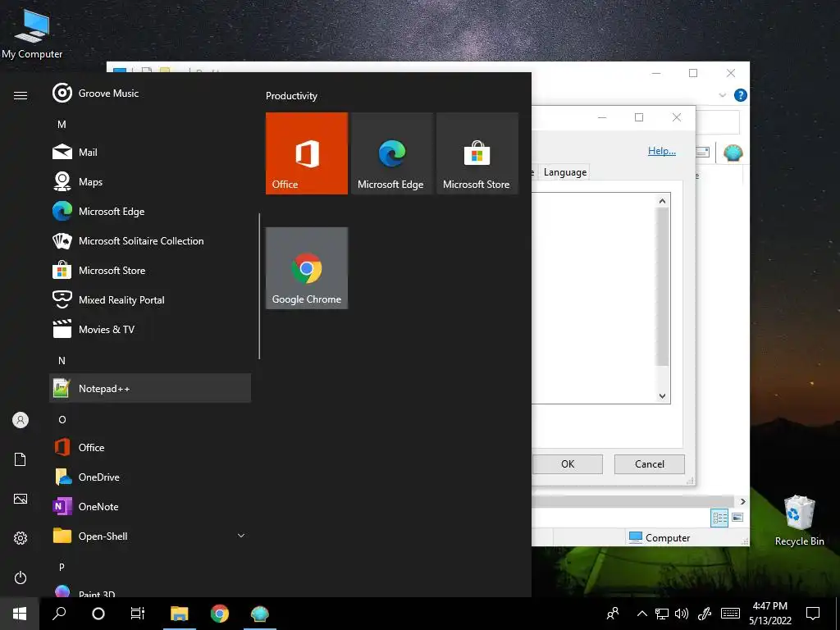Viewport: 840px width, 630px height.
Task: Open Settings gear in Start sidebar
Action: click(21, 538)
